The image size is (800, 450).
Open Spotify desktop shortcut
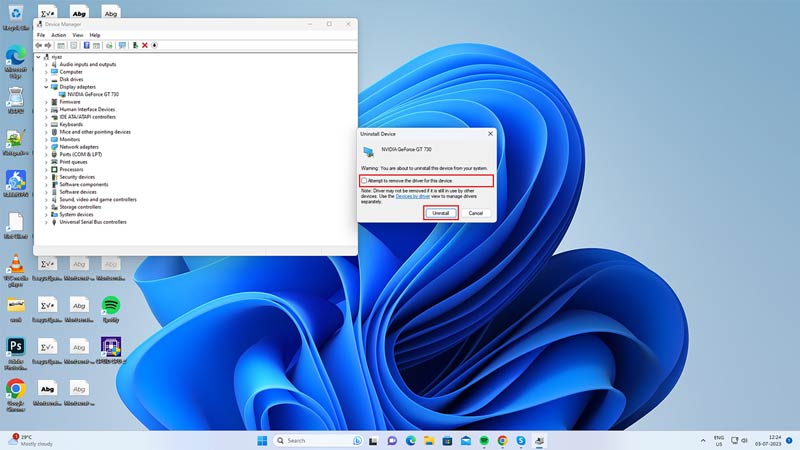coord(111,309)
